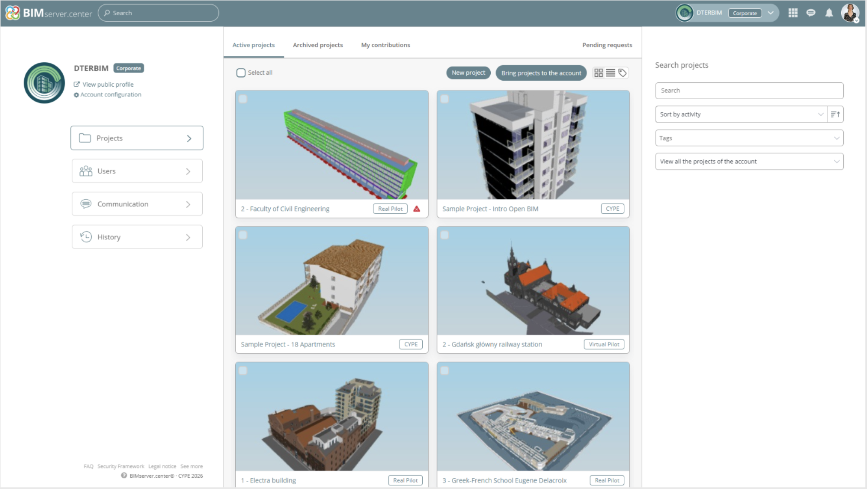Open the notifications bell
Viewport: 868px width, 489px height.
point(829,13)
